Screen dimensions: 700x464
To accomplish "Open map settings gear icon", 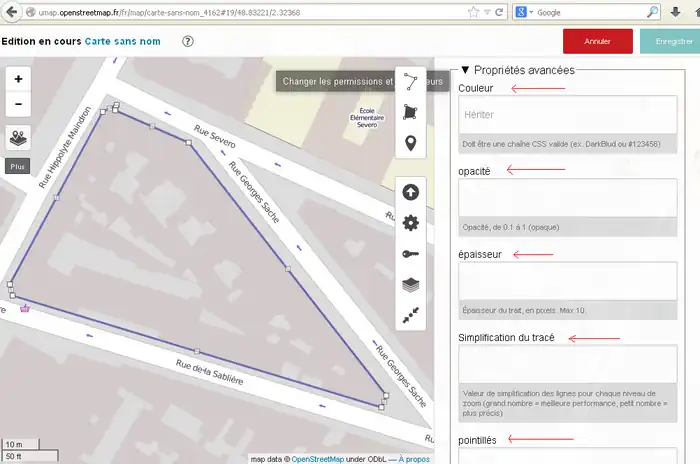I will 410,223.
